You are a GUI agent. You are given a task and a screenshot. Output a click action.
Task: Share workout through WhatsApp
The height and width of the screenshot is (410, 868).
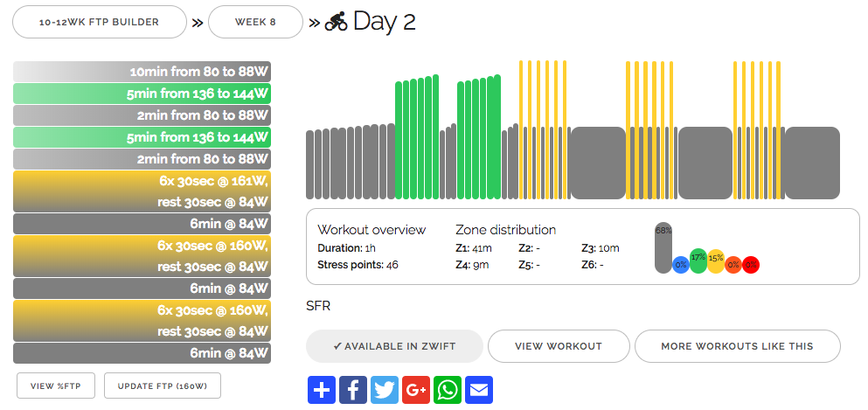448,389
